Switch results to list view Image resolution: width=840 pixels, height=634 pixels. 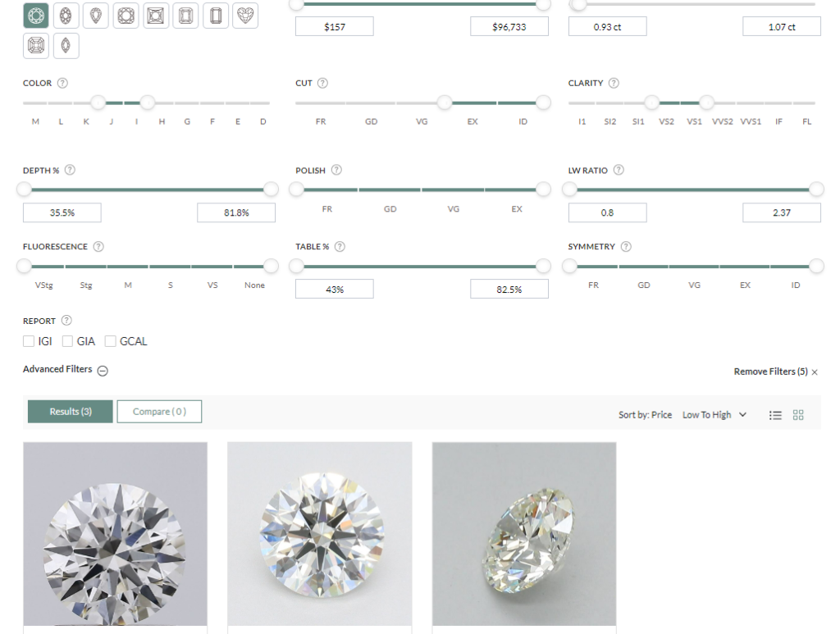[775, 415]
